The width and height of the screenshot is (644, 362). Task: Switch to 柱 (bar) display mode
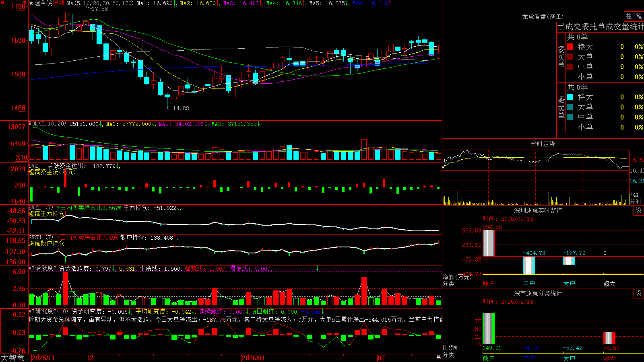click(629, 16)
